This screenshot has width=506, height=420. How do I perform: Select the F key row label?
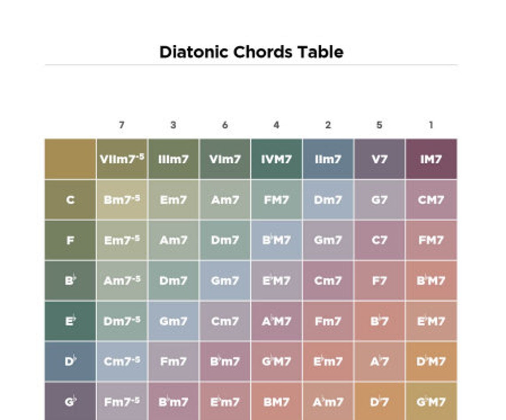(x=70, y=240)
